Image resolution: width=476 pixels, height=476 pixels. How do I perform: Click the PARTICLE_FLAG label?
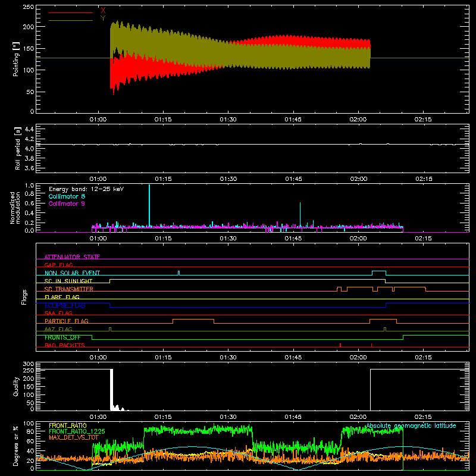point(67,321)
